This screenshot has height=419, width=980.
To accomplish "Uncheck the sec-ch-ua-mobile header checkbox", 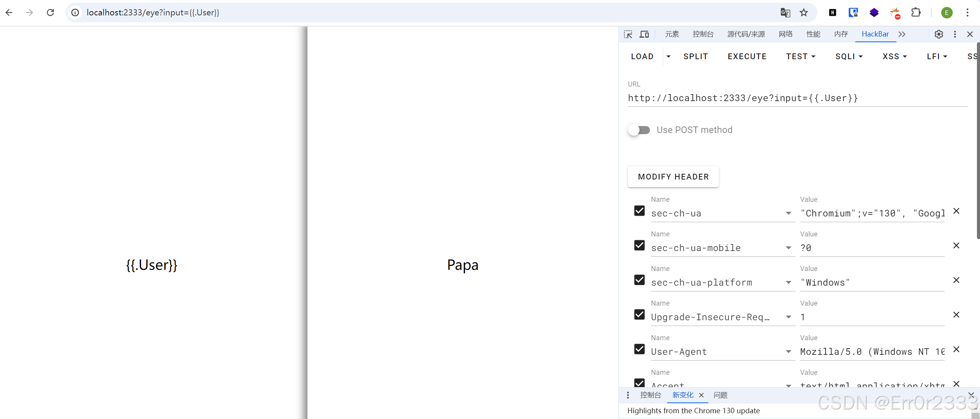I will 639,245.
